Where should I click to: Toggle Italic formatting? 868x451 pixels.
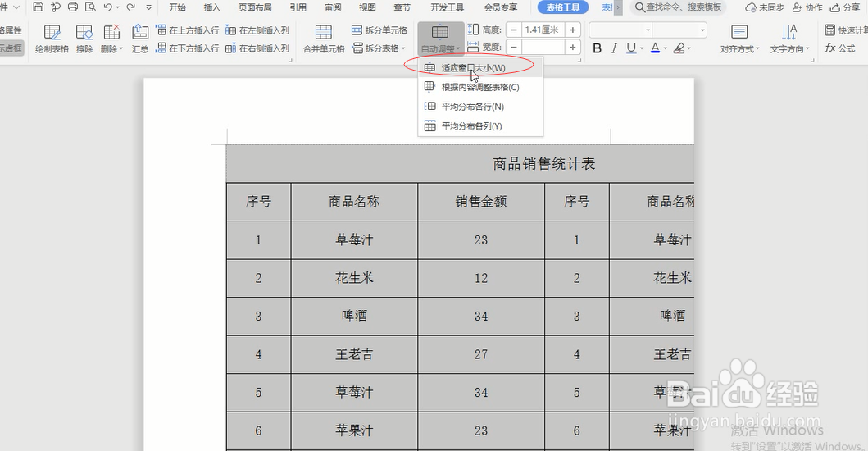tap(614, 48)
